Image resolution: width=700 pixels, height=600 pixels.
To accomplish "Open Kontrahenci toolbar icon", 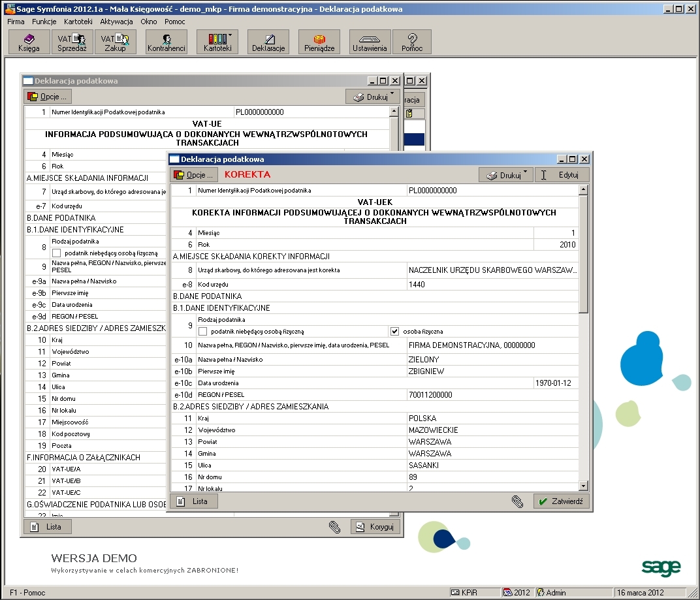I will tap(167, 42).
